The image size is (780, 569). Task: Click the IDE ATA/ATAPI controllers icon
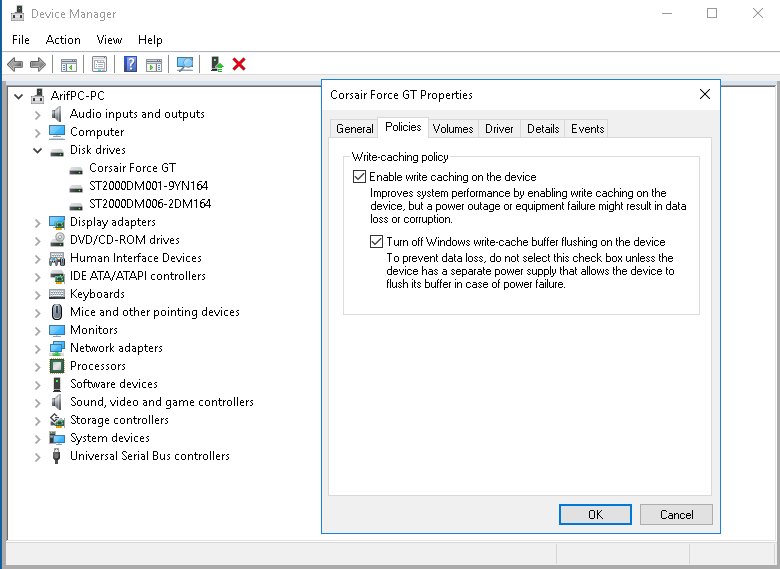pos(57,276)
